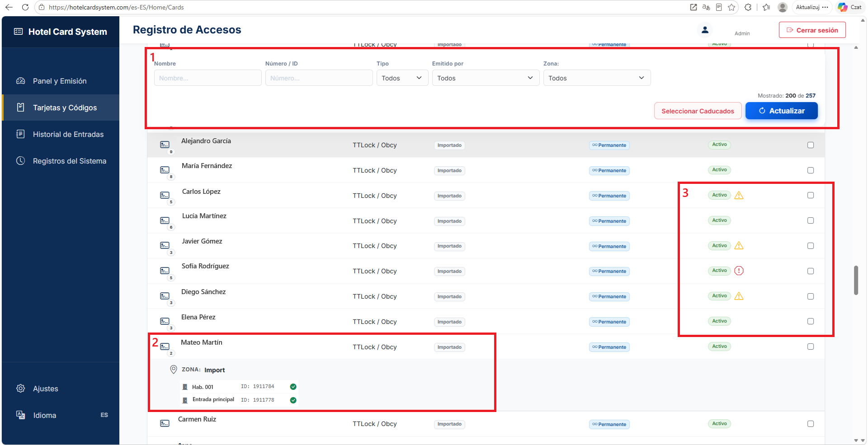Click the vertical scrollbar thumb
868x445 pixels.
click(x=856, y=280)
